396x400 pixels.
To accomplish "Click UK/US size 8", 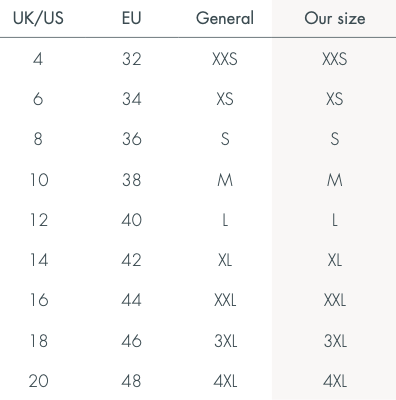I will (38, 139).
